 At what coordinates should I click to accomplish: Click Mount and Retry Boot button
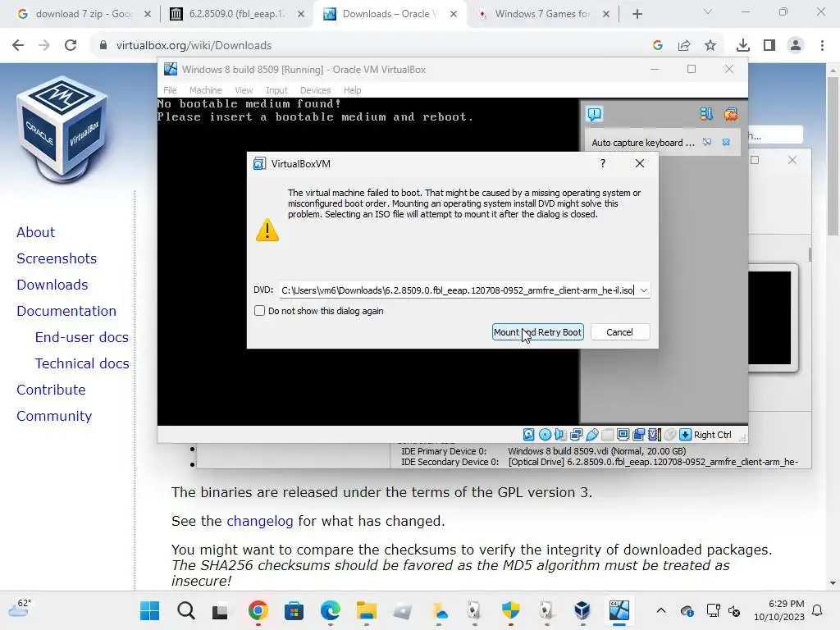(x=537, y=332)
